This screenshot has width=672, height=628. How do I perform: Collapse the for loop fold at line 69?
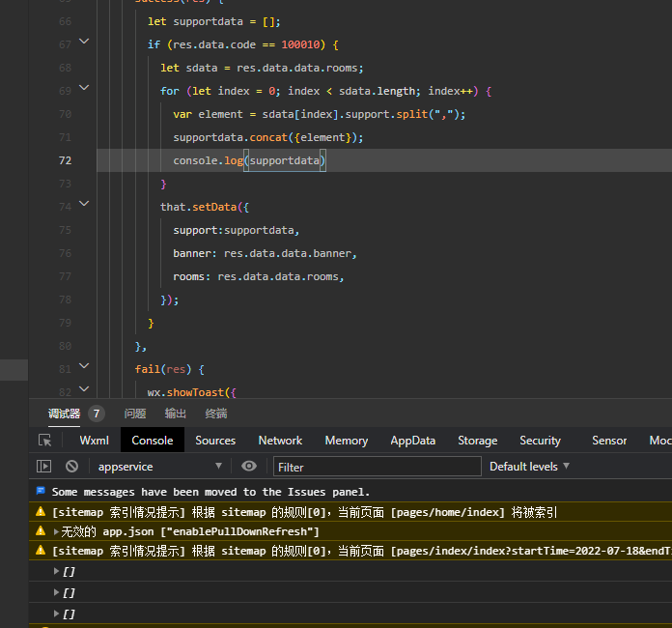pyautogui.click(x=84, y=88)
